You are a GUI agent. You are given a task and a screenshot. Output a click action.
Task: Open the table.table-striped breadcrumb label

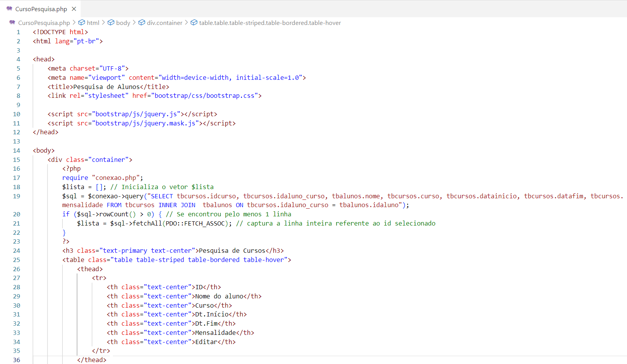pos(270,23)
